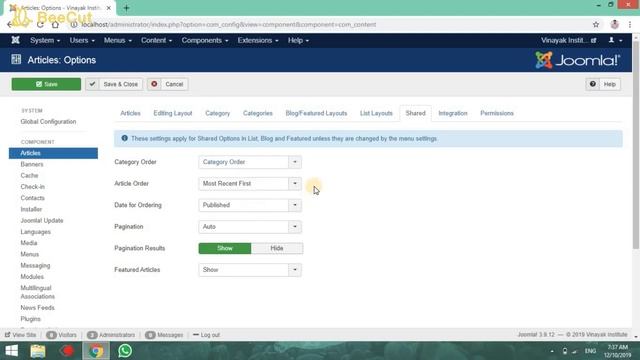This screenshot has width=640, height=360.
Task: Open Joomla! Update in the sidebar
Action: 42,220
